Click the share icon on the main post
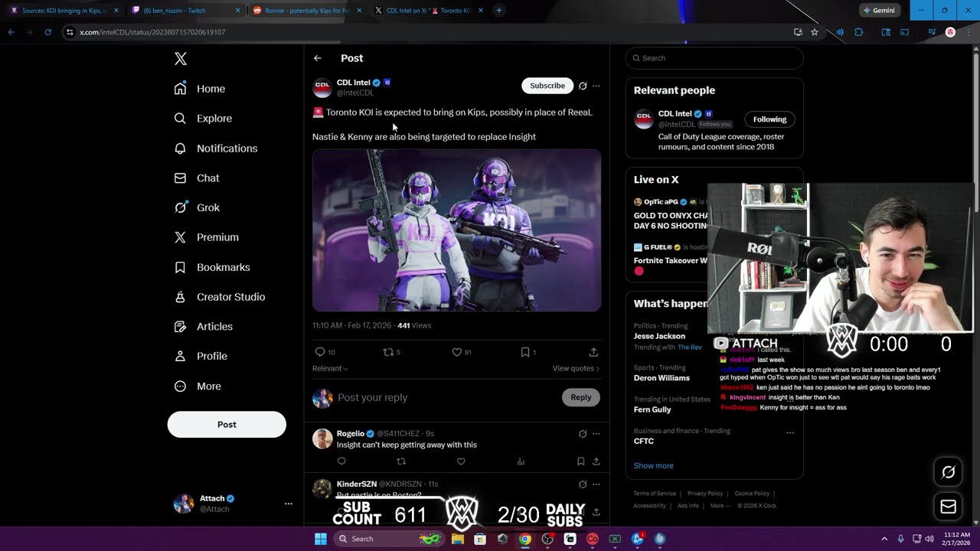The image size is (980, 551). (593, 352)
